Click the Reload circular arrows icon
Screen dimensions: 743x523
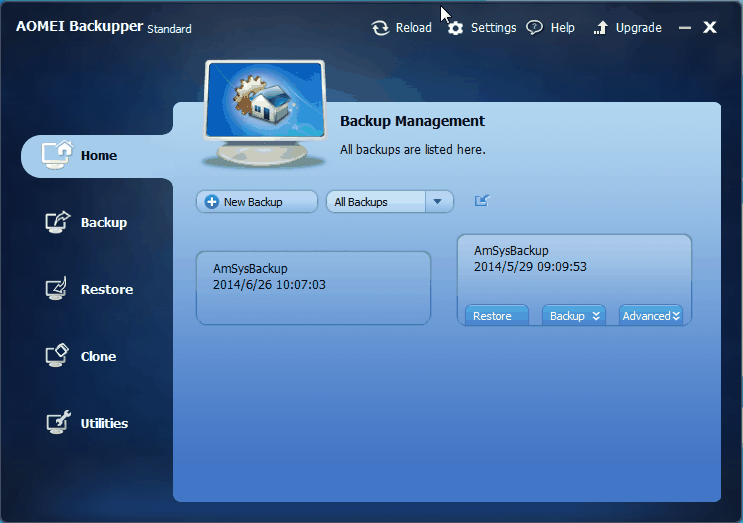point(380,28)
